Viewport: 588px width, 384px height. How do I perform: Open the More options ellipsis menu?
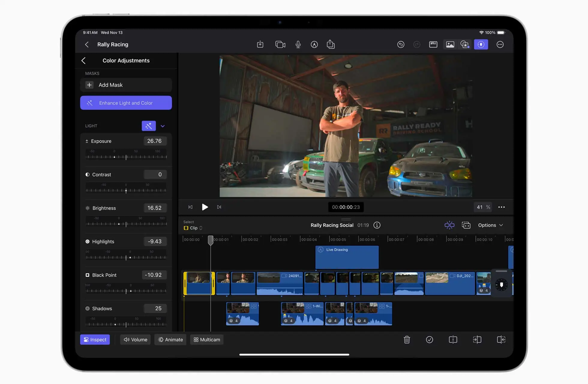coord(500,44)
